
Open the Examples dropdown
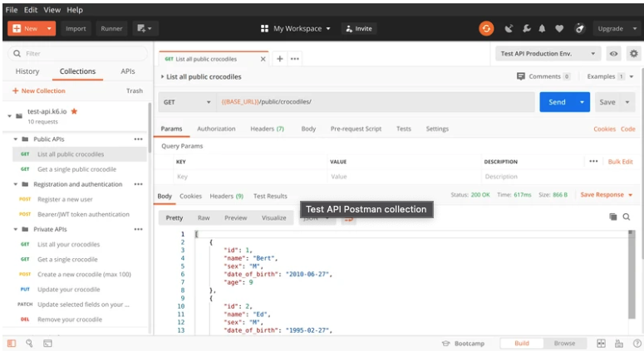(610, 76)
